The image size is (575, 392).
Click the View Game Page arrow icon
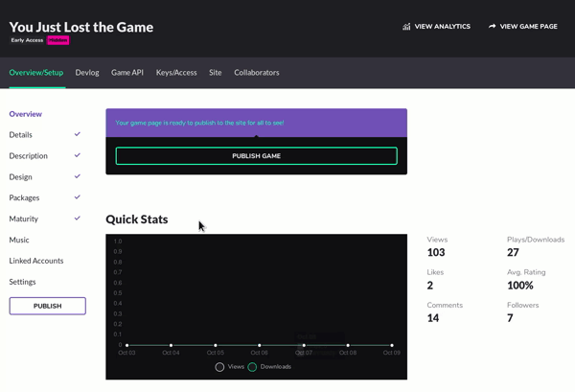[493, 27]
